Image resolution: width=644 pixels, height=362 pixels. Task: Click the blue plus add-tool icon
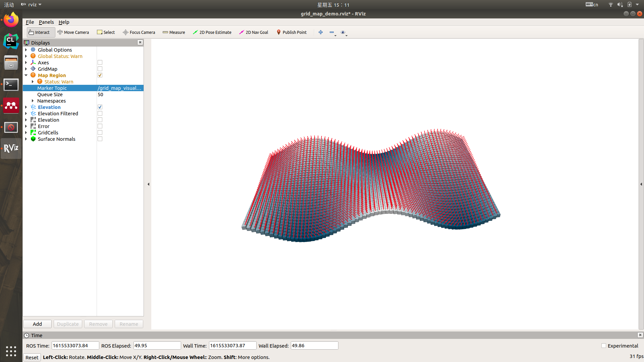coord(321,32)
